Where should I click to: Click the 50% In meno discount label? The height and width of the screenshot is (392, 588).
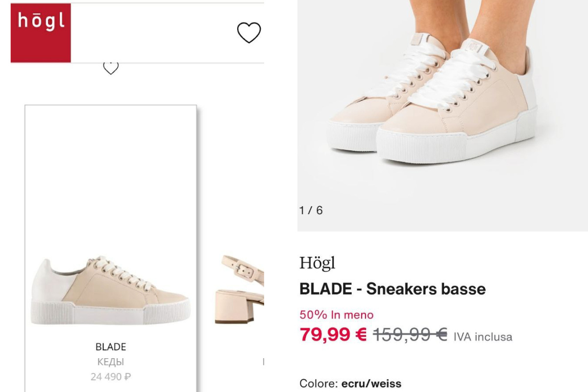click(336, 315)
